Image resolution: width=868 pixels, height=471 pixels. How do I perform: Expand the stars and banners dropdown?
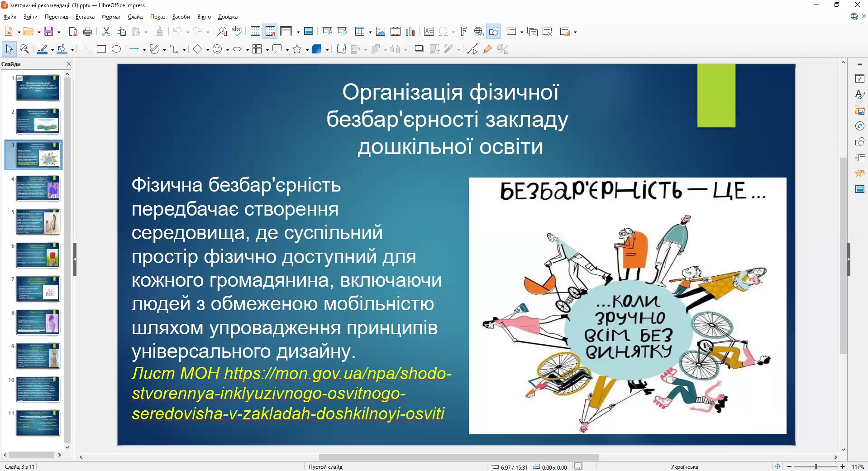pyautogui.click(x=307, y=49)
